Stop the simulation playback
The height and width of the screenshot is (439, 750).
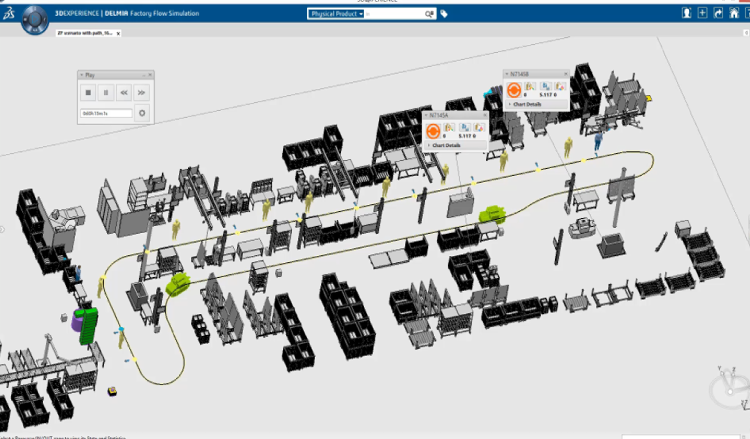[88, 92]
